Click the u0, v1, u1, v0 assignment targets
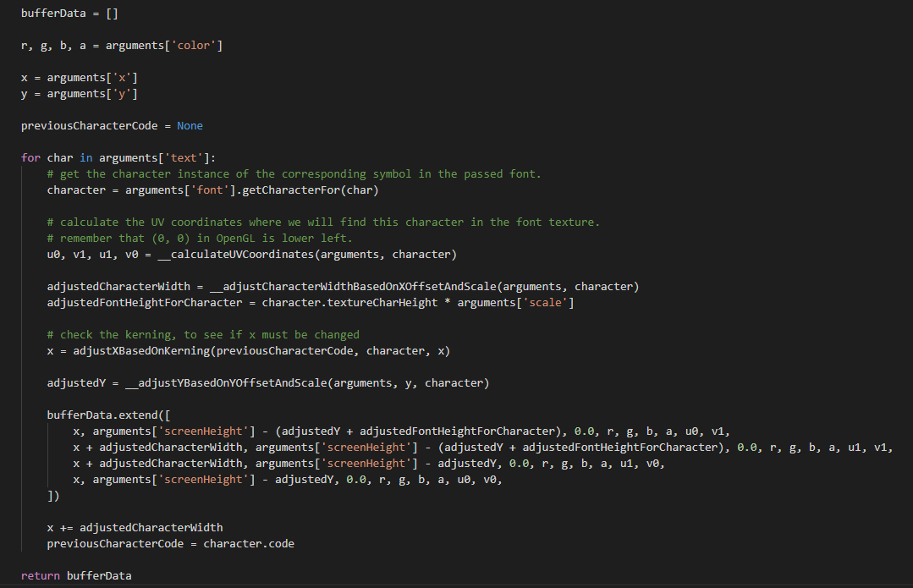The height and width of the screenshot is (588, 913). click(x=92, y=255)
